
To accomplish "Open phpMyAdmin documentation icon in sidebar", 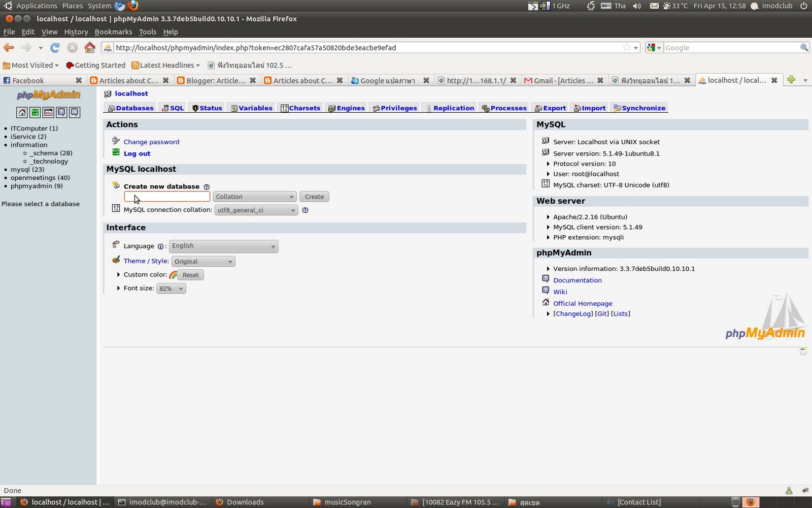I will 61,112.
